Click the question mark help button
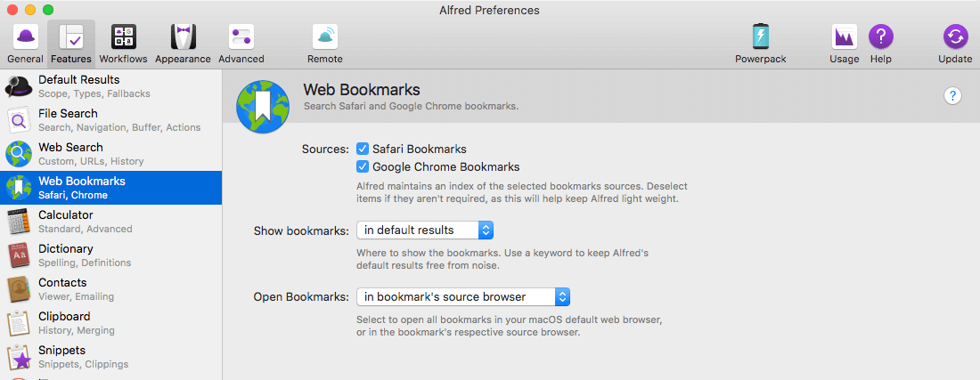 point(951,95)
